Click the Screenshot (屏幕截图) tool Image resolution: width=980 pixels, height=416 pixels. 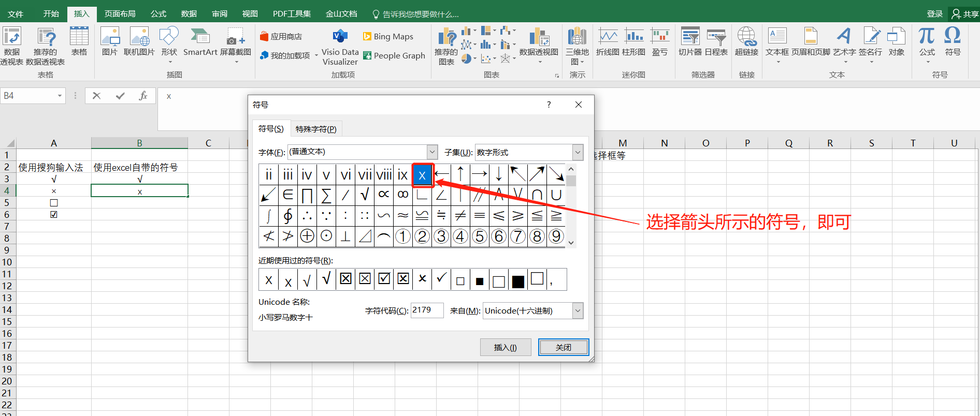pyautogui.click(x=236, y=41)
